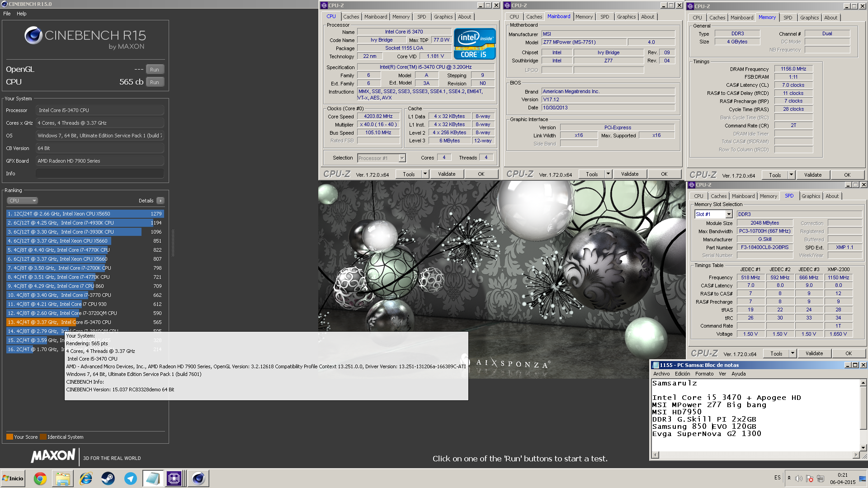Launch Google Chrome from the taskbar
This screenshot has height=488, width=868.
40,479
